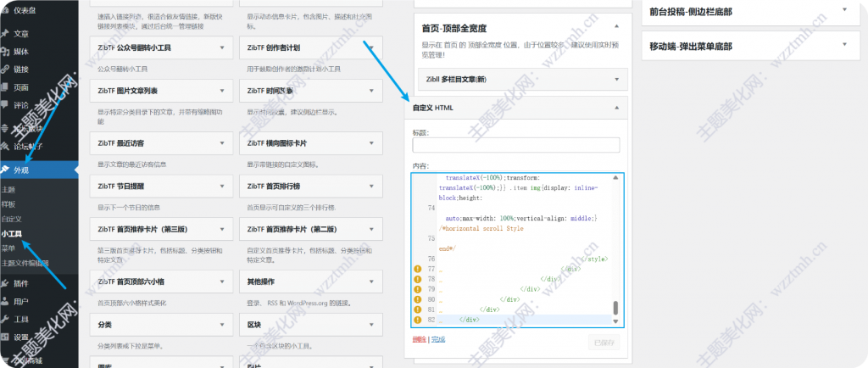Image resolution: width=868 pixels, height=368 pixels.
Task: Click line number 74 in editor
Action: tap(431, 208)
